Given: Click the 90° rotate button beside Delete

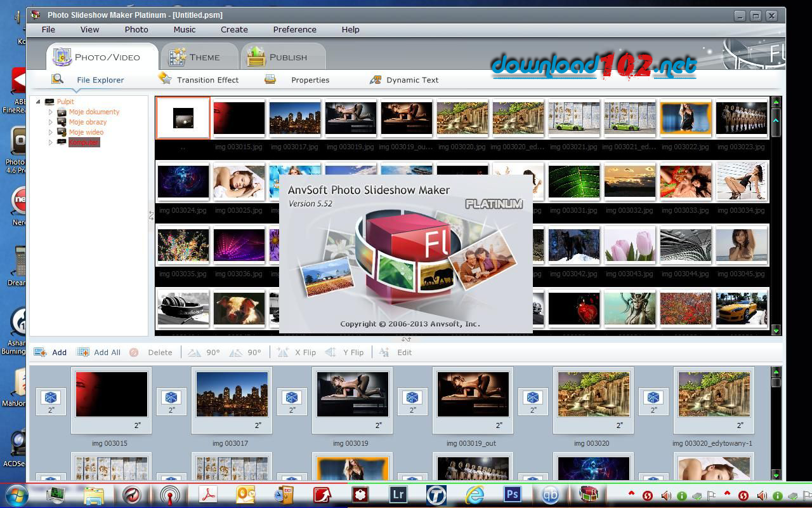Looking at the screenshot, I should [x=204, y=352].
